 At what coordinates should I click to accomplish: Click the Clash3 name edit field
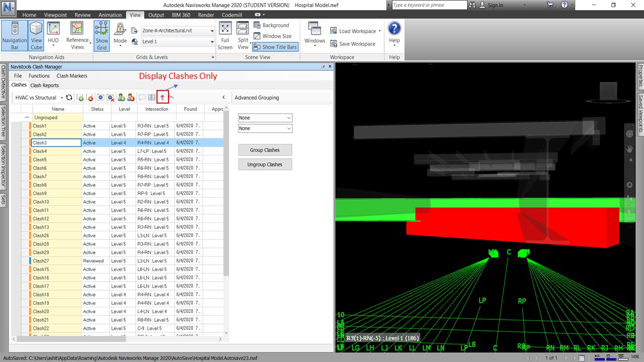[56, 143]
